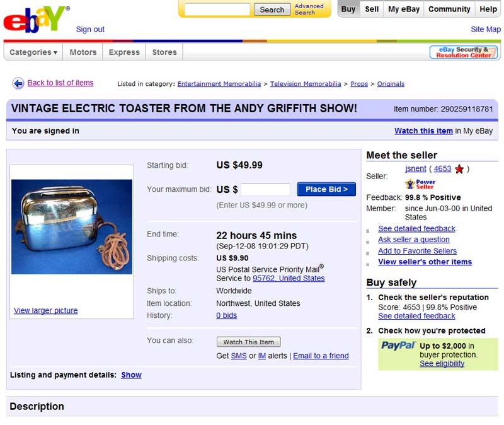Image resolution: width=504 pixels, height=425 pixels.
Task: Open the Motors menu item
Action: pyautogui.click(x=83, y=52)
